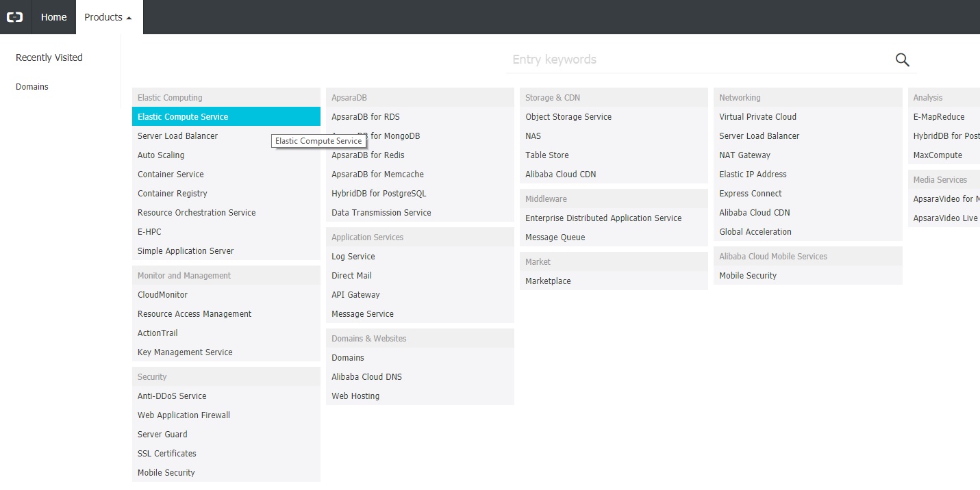This screenshot has height=490, width=980.
Task: Open Virtual Private Cloud
Action: 808,116
